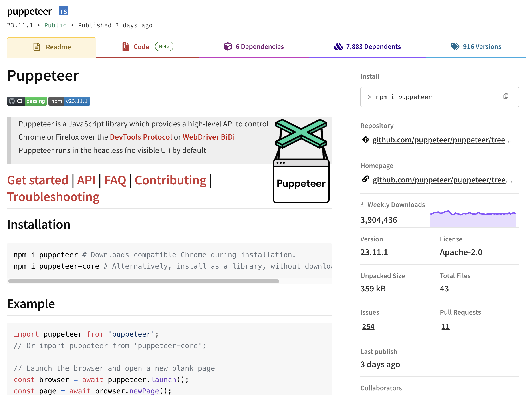The width and height of the screenshot is (532, 395).
Task: Open the 254 issues link
Action: pyautogui.click(x=368, y=326)
